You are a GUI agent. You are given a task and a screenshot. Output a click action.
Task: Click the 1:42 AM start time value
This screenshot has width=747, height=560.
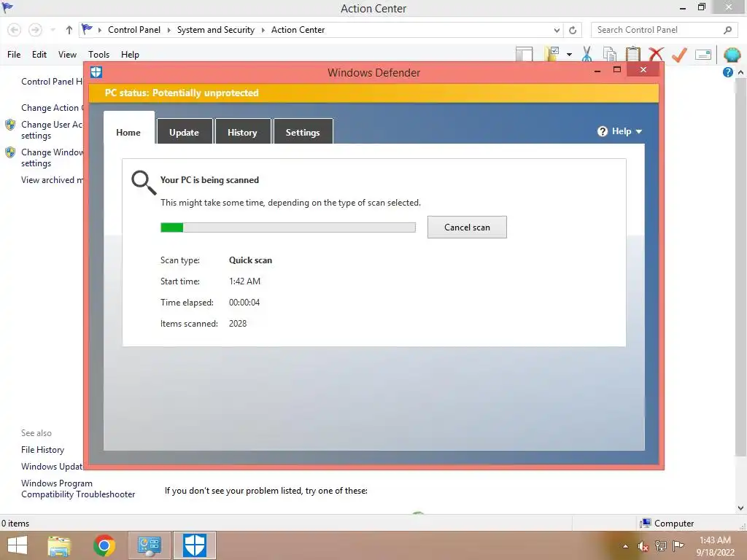click(x=244, y=281)
